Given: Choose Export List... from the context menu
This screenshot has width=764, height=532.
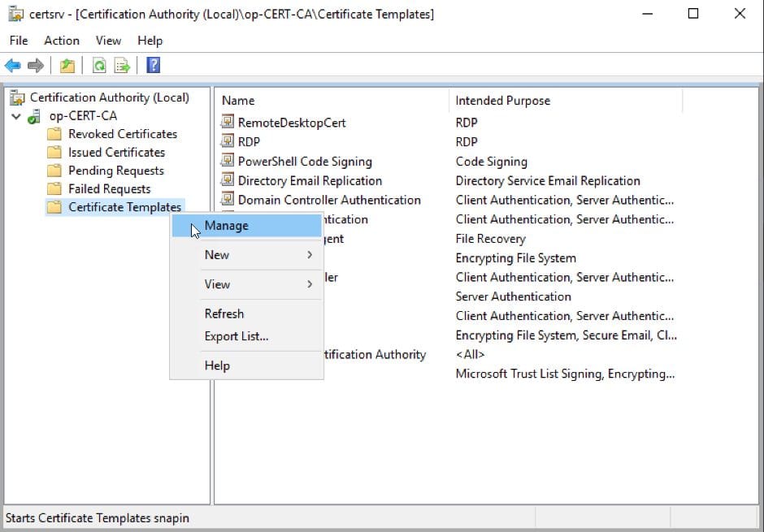Looking at the screenshot, I should coord(247,336).
